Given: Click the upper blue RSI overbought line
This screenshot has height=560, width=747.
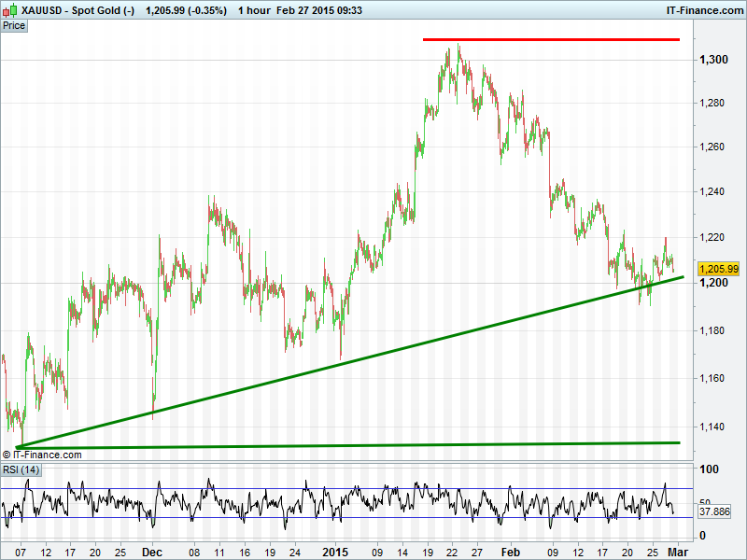Looking at the screenshot, I should pos(346,488).
